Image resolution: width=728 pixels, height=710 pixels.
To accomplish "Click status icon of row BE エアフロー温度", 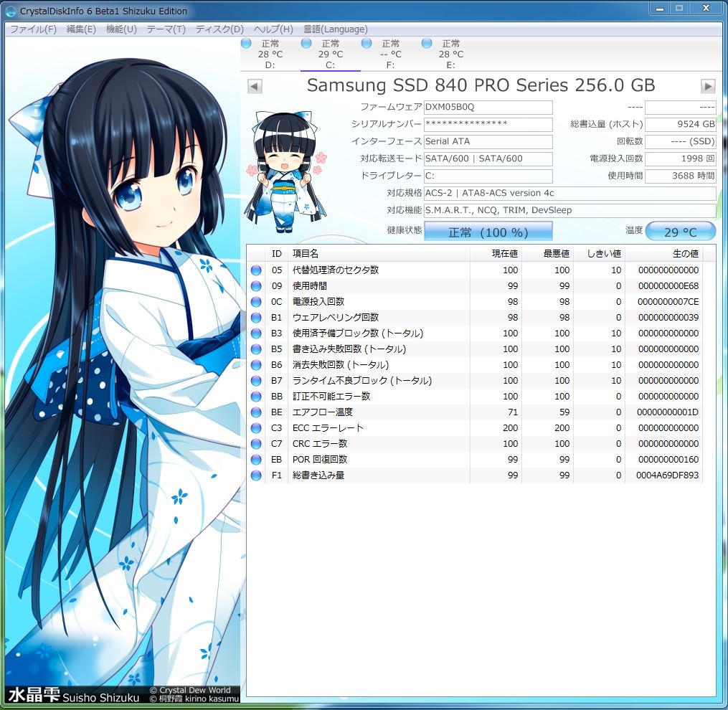I will (x=256, y=412).
